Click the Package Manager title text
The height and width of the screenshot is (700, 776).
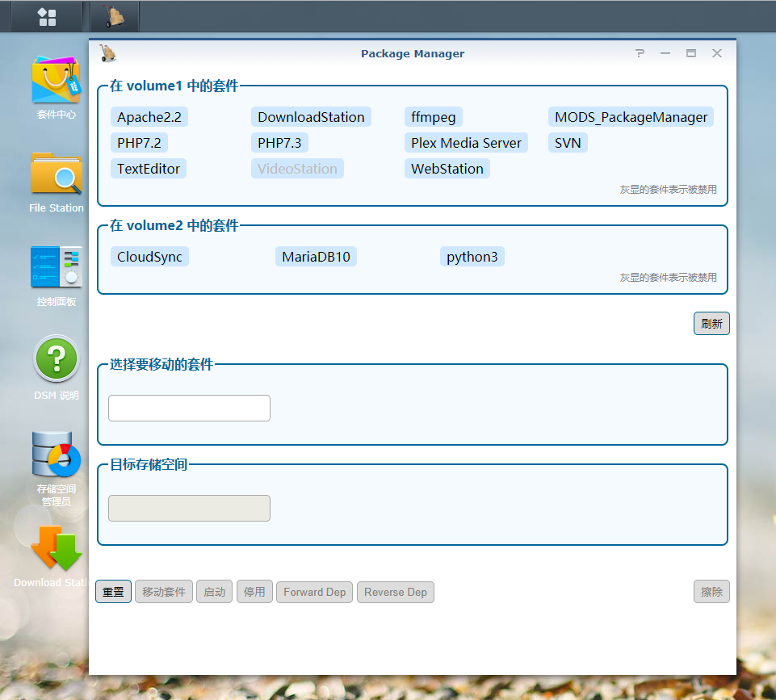point(413,53)
